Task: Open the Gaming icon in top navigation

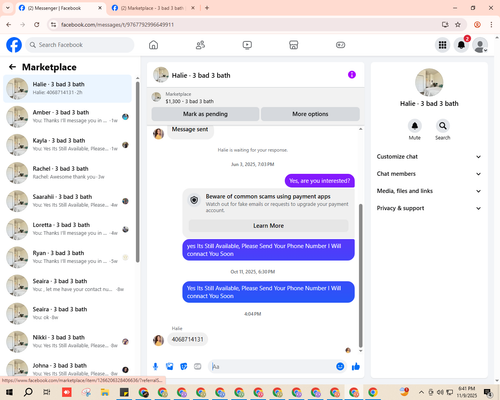Action: (340, 45)
